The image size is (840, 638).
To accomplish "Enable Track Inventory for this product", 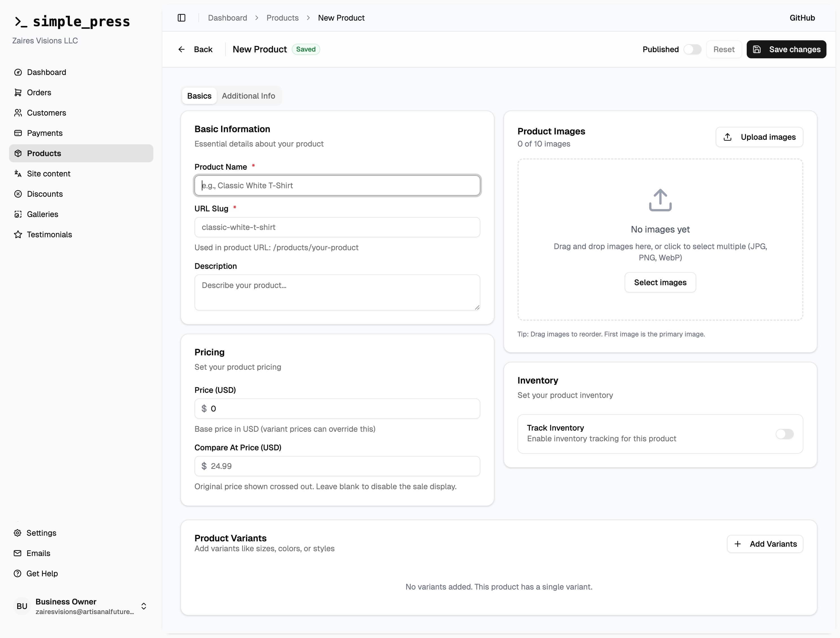I will [x=785, y=434].
